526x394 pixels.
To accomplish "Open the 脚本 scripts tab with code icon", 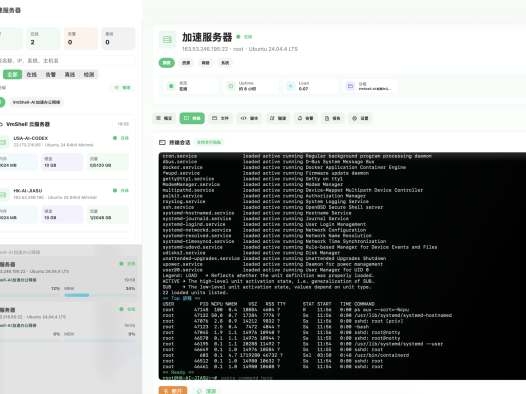I will (x=249, y=118).
